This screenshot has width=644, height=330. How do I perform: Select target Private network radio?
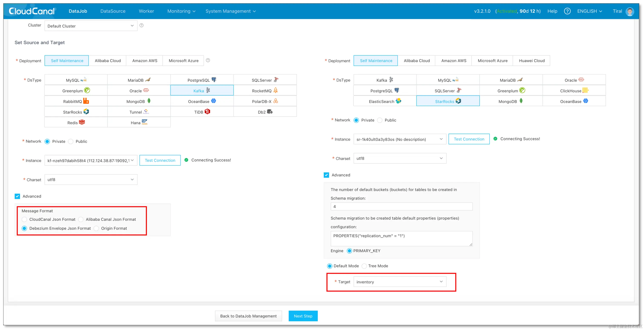[356, 120]
